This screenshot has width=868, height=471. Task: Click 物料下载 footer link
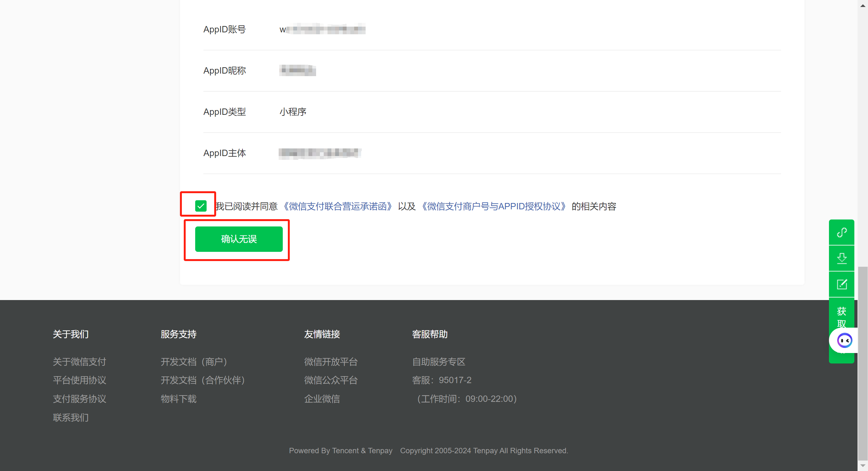[x=178, y=399]
